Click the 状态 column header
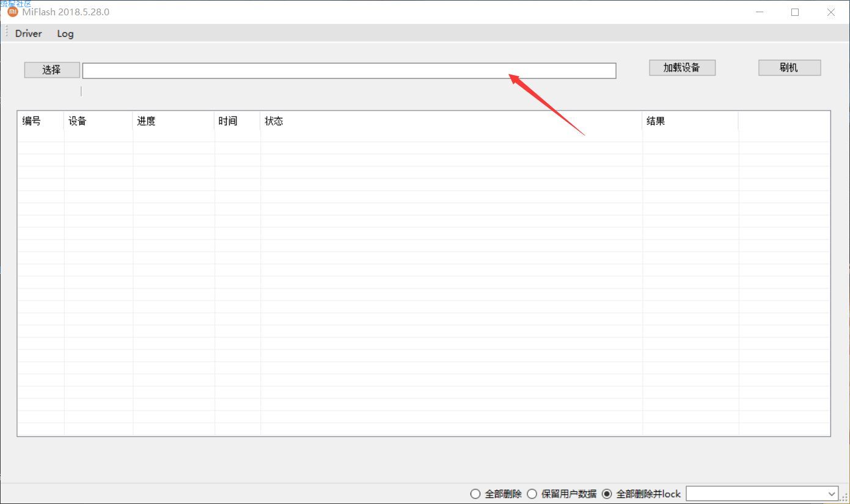This screenshot has height=504, width=850. (x=451, y=121)
